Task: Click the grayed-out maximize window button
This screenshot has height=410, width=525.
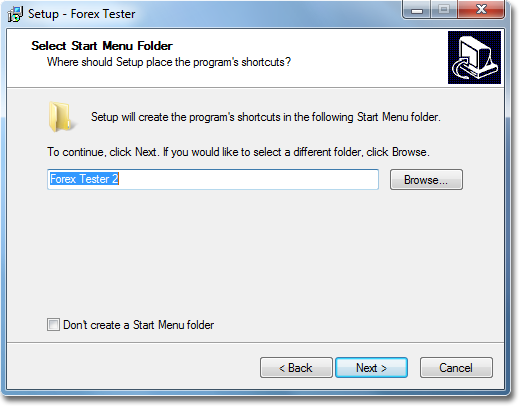Action: 444,10
